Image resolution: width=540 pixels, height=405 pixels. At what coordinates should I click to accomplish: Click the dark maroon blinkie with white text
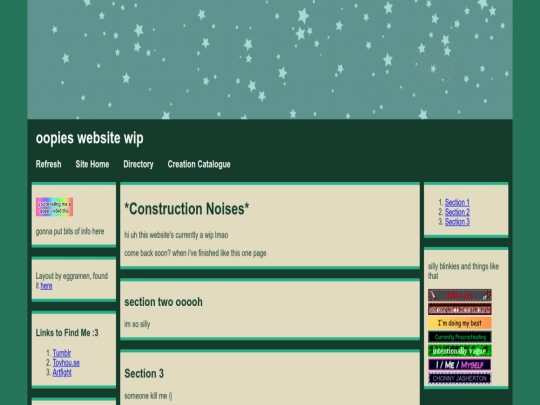459,309
